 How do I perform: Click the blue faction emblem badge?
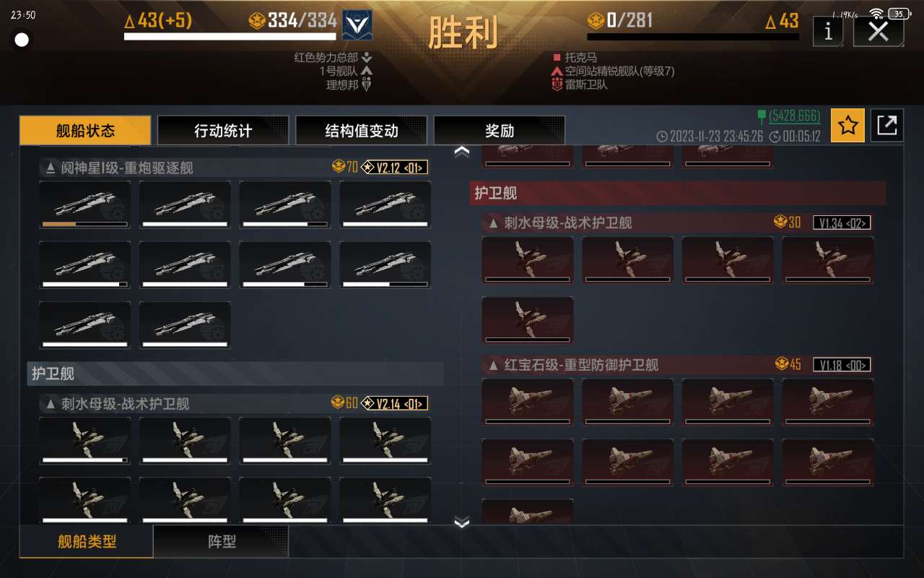357,25
